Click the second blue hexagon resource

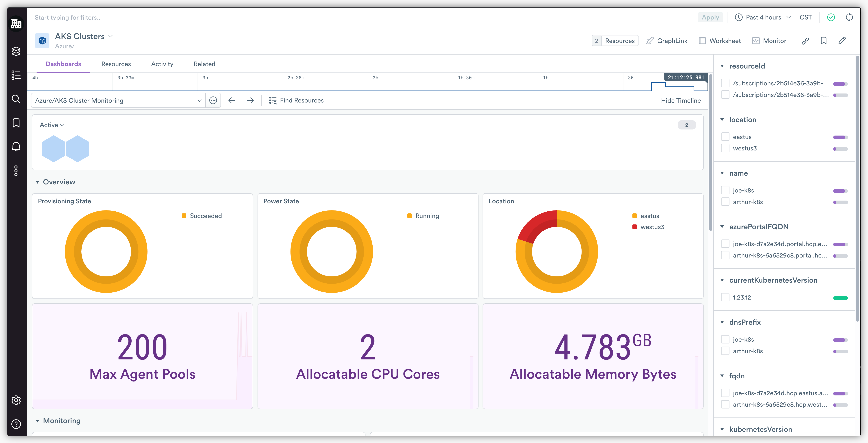point(78,149)
